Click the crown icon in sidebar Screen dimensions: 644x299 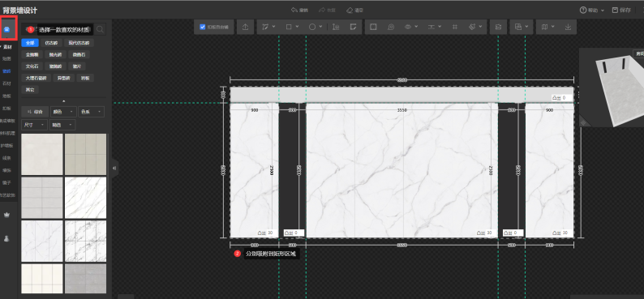pos(6,215)
